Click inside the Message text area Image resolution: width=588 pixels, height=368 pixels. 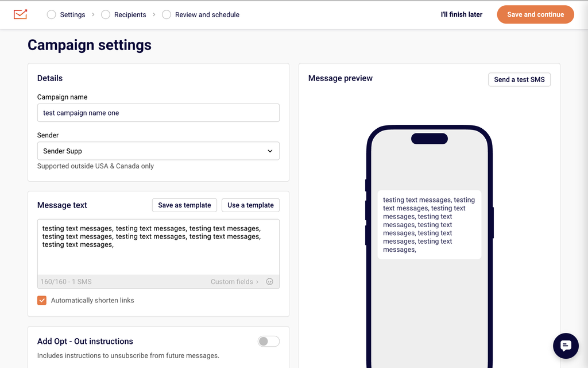(158, 247)
